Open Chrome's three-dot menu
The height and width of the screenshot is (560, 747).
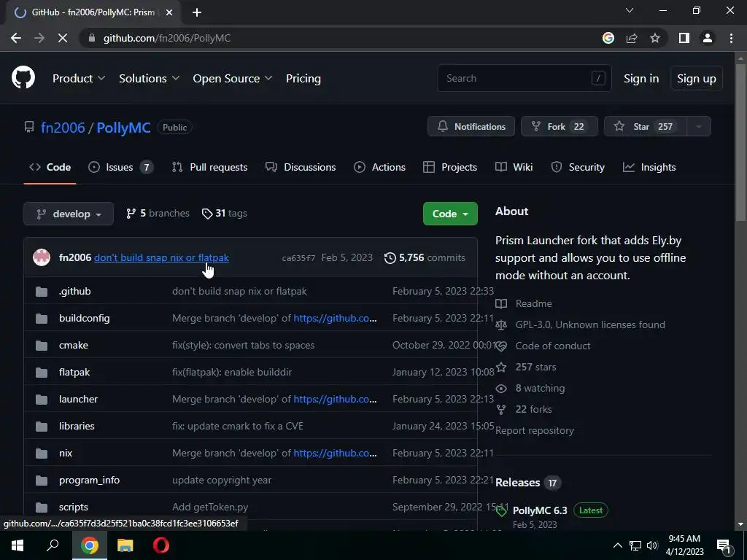(731, 38)
